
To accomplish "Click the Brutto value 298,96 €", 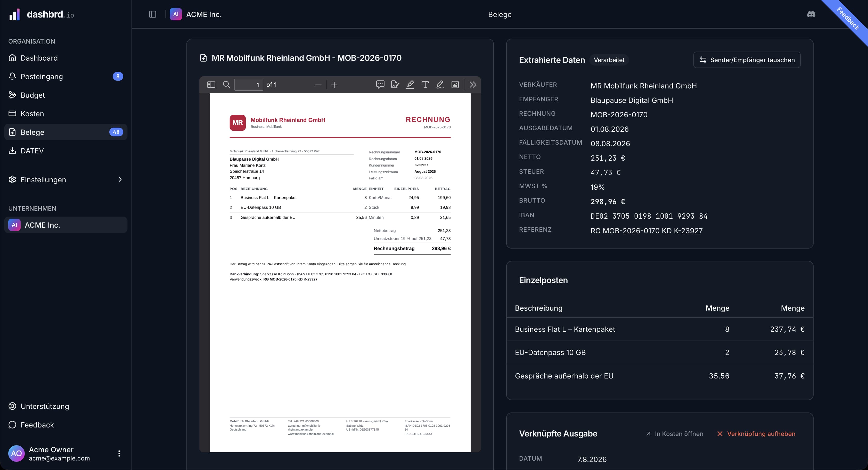I will click(608, 201).
